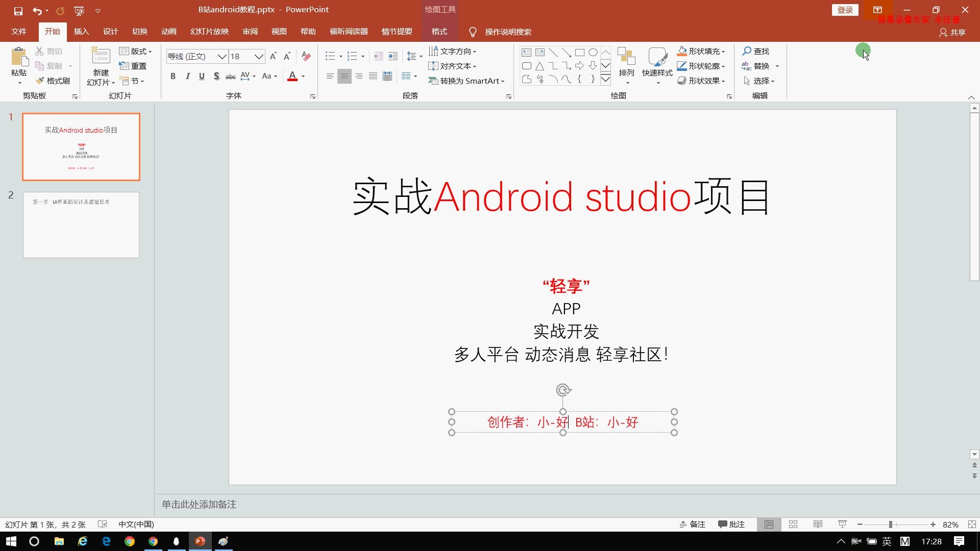Decrease font size with the smaller A icon
Screen dimensions: 980x551
tap(287, 56)
